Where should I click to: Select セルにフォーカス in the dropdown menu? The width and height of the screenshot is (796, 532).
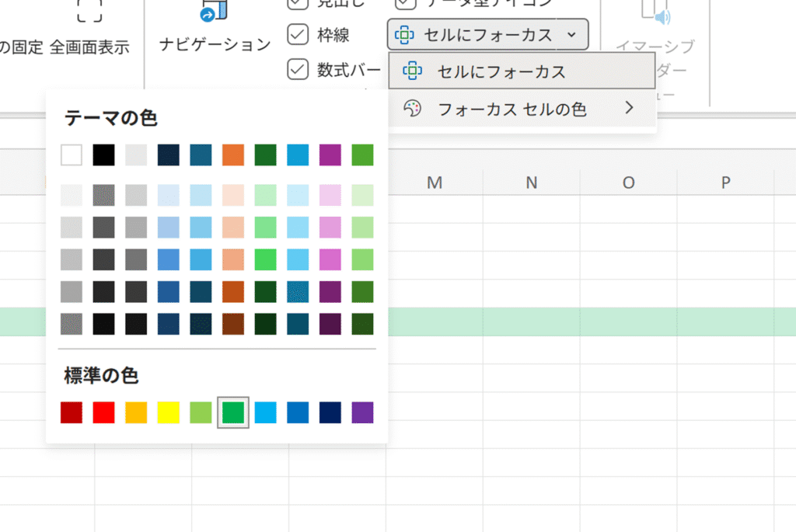point(501,72)
